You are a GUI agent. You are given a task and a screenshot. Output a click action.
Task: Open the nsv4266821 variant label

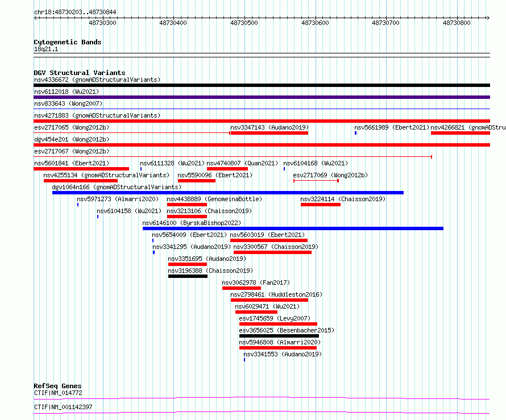click(468, 127)
